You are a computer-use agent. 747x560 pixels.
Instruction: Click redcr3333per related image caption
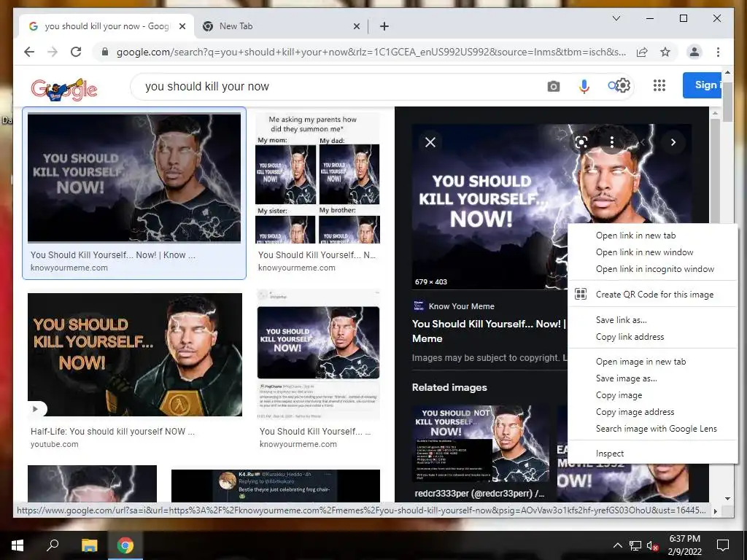(479, 494)
